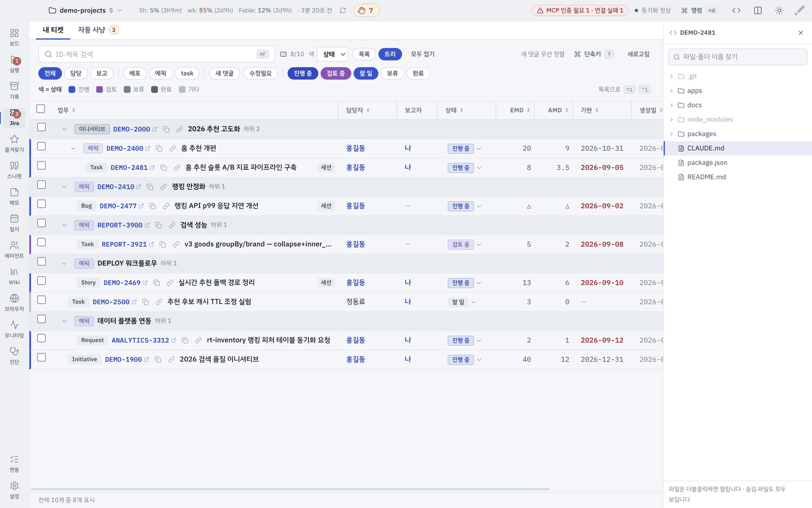812x508 pixels.
Task: Tick the checkbox for DEMO-2481 row
Action: (x=41, y=165)
